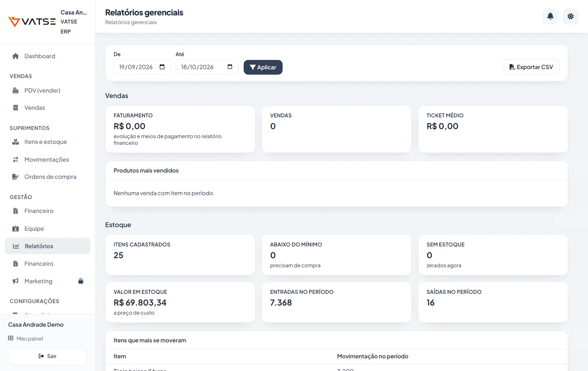Screen dimensions: 588x371
Task: Open notifications bell icon
Action: tap(550, 16)
